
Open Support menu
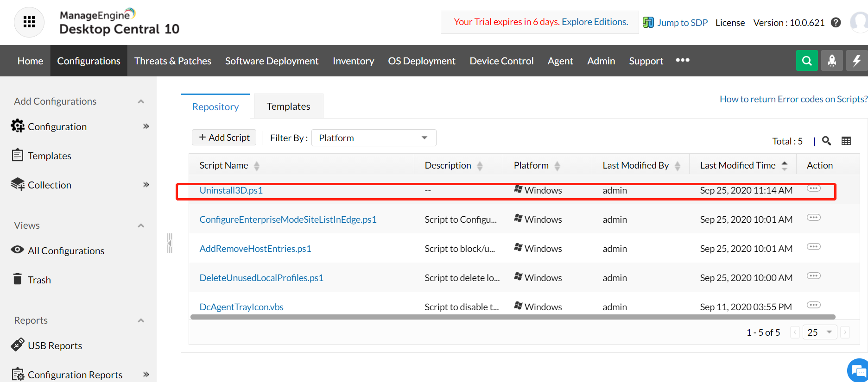tap(646, 61)
